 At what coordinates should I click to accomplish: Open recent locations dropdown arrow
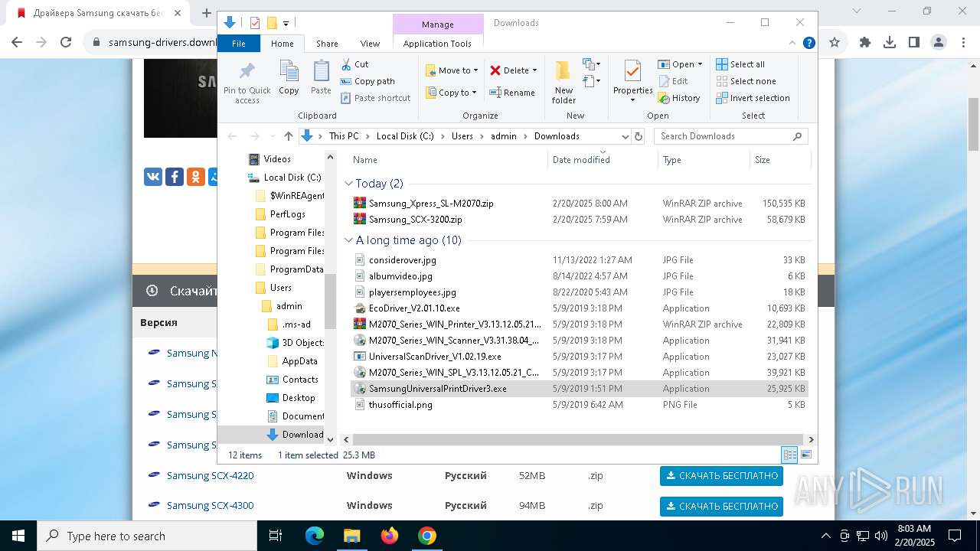273,136
